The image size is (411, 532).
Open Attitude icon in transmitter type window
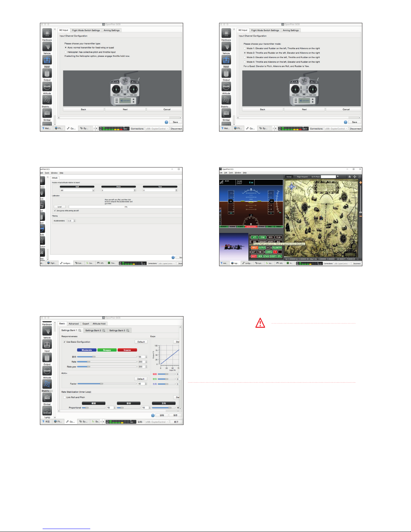47,86
